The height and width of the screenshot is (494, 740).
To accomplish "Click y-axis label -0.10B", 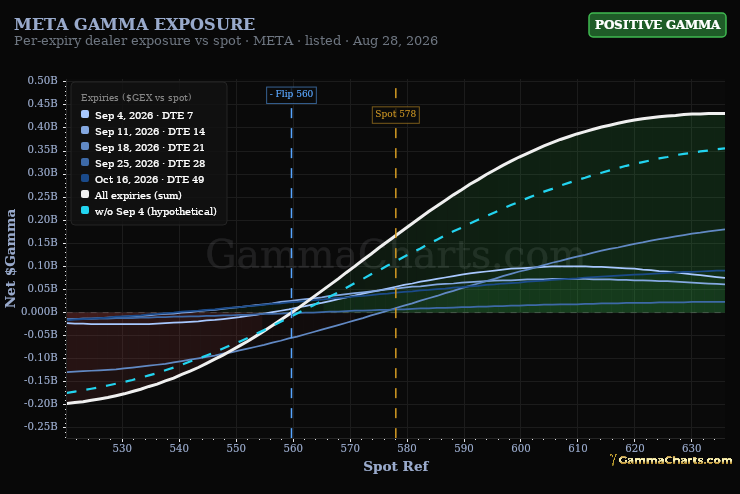I will tap(41, 358).
